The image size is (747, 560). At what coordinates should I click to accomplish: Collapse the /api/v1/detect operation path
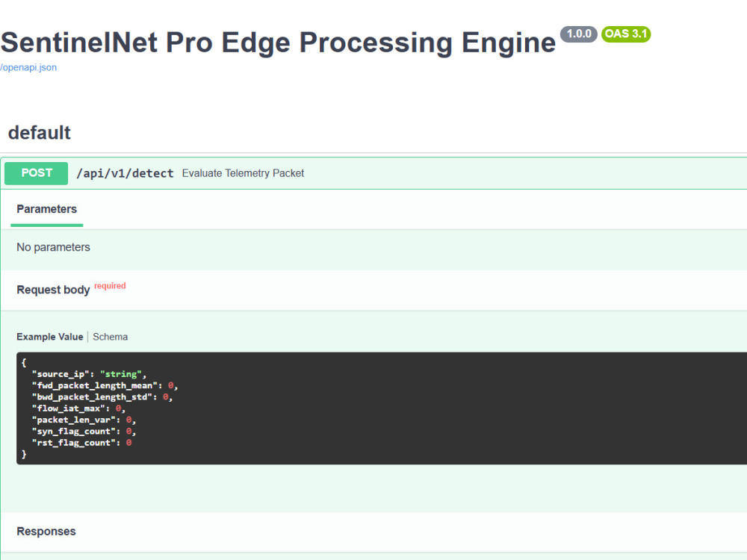(125, 173)
